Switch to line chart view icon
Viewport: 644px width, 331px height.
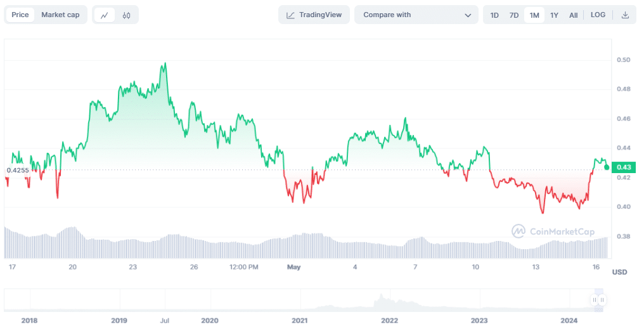105,15
